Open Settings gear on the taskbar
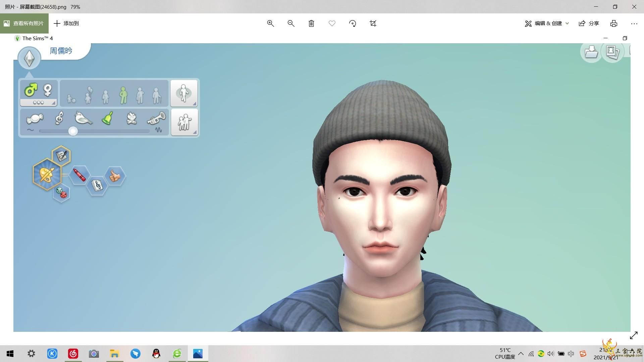The image size is (644, 362). click(31, 354)
